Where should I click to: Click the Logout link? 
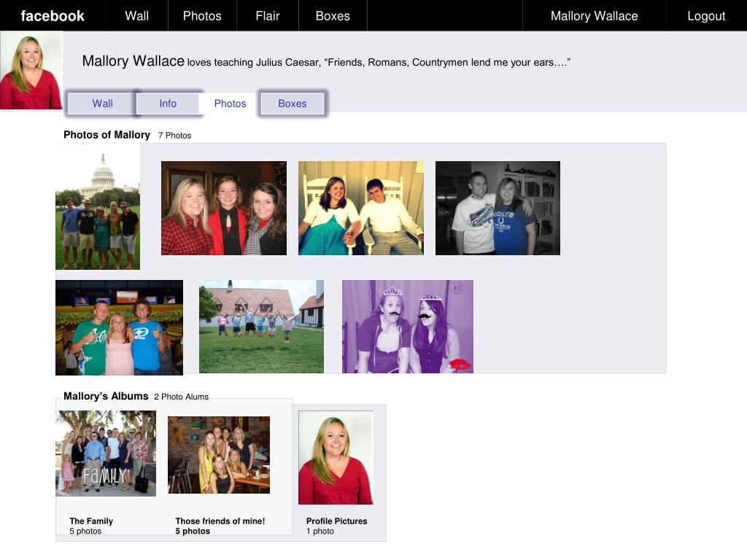706,16
